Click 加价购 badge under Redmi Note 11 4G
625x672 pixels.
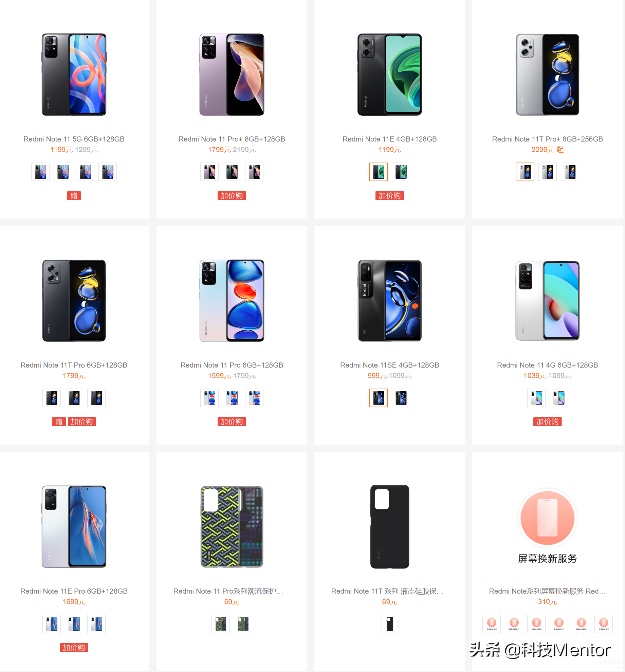548,422
